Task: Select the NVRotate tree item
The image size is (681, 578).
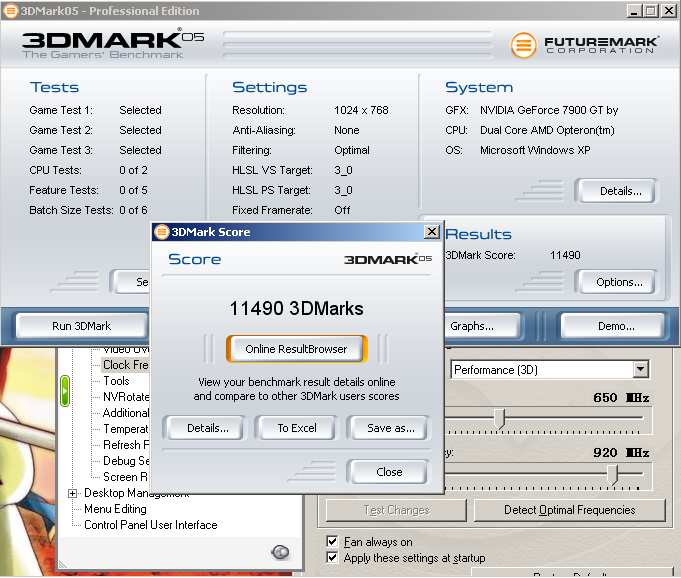Action: (x=126, y=397)
